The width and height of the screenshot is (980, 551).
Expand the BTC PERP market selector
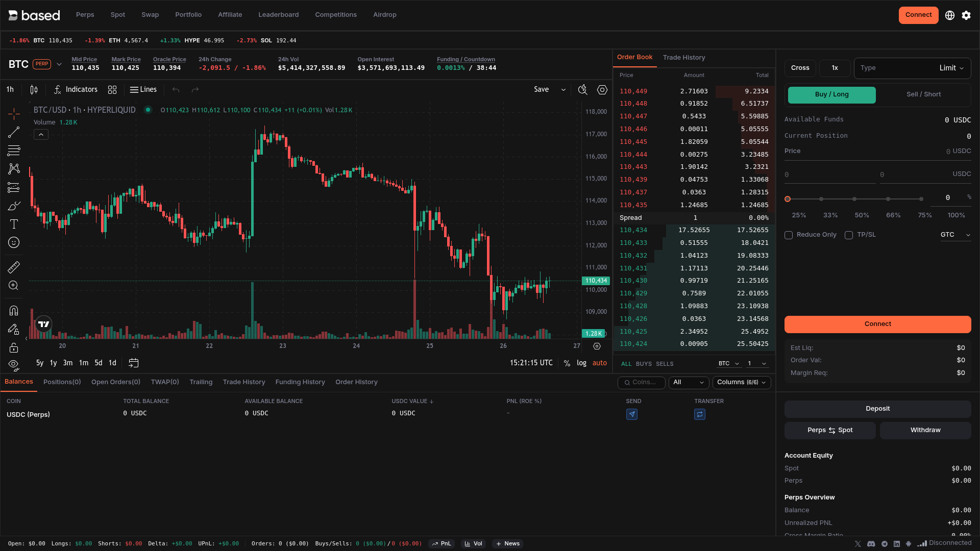pos(59,64)
